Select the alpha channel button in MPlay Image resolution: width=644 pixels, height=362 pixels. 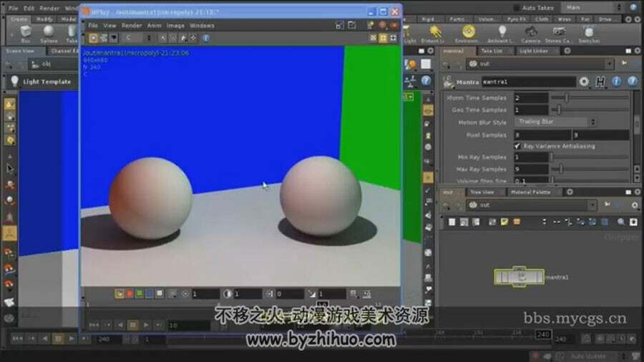pos(160,294)
